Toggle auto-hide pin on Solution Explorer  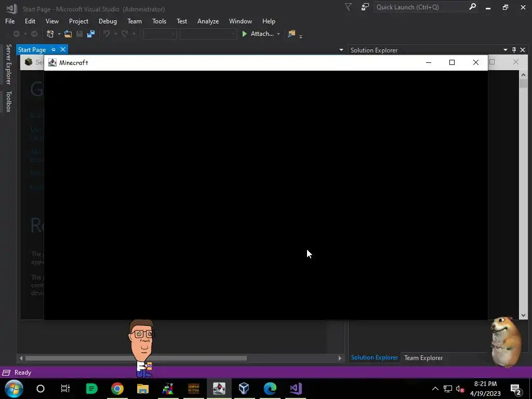pyautogui.click(x=514, y=50)
